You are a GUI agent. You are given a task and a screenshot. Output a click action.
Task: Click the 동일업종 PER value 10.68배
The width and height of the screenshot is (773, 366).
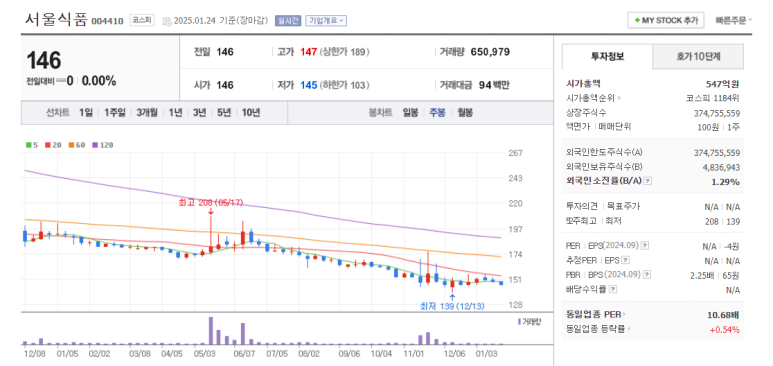(x=724, y=315)
